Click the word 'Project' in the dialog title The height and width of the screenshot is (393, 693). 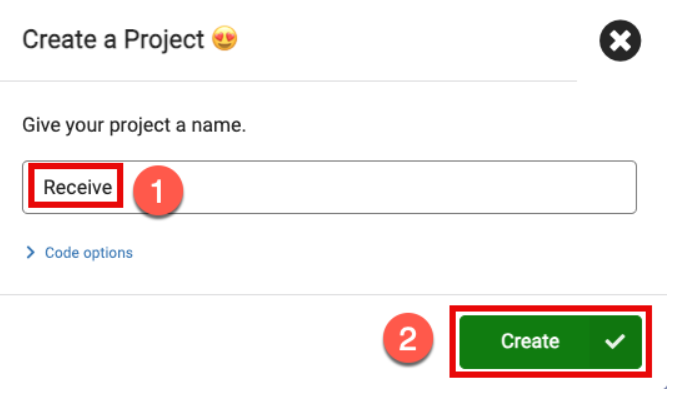coord(164,40)
